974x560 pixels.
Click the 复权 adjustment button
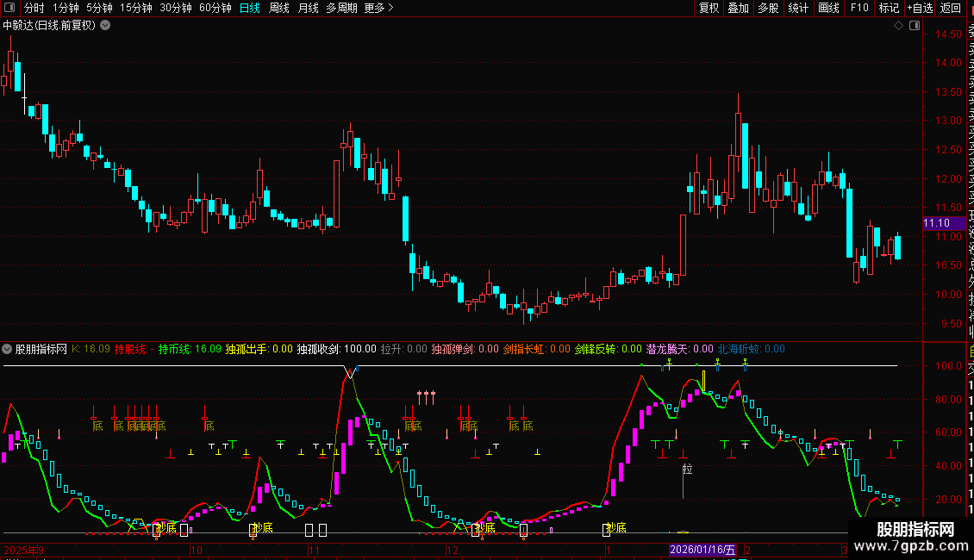709,9
